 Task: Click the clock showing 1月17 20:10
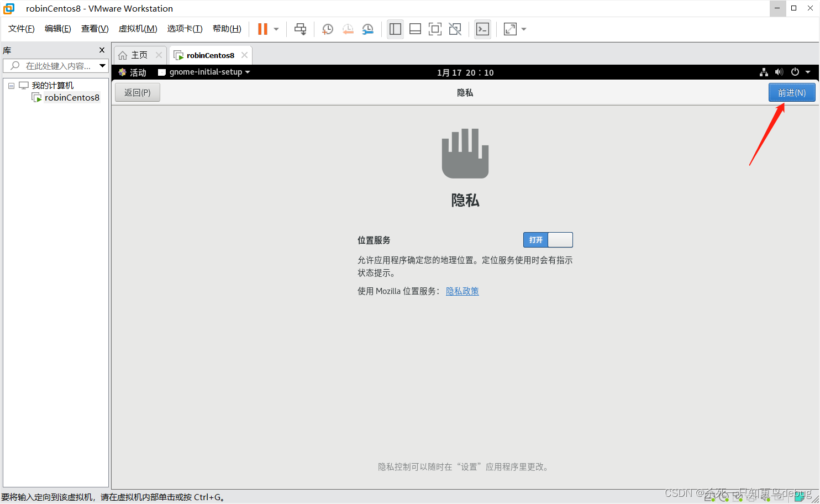[465, 72]
